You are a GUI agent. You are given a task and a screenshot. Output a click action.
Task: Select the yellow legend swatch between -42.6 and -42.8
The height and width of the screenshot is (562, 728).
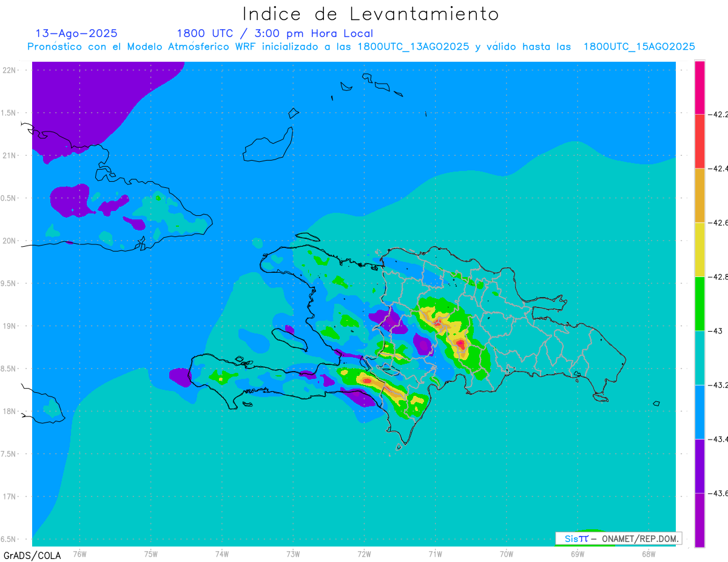point(699,250)
